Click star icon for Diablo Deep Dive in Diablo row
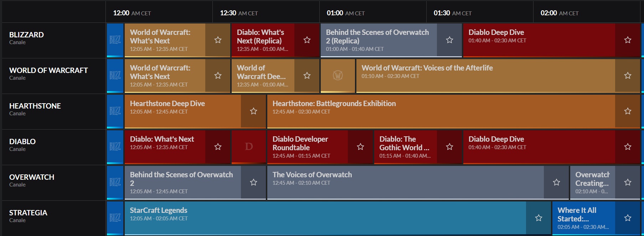This screenshot has height=236, width=644. point(628,147)
